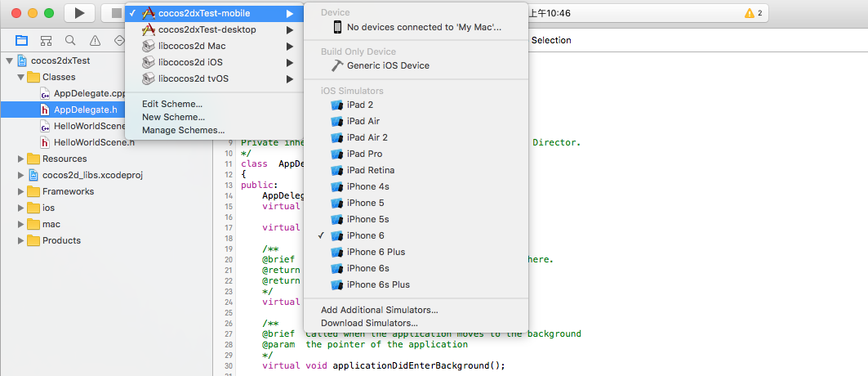Open submenu arrow for libcocos2d iOS
The image size is (868, 376).
click(x=290, y=63)
